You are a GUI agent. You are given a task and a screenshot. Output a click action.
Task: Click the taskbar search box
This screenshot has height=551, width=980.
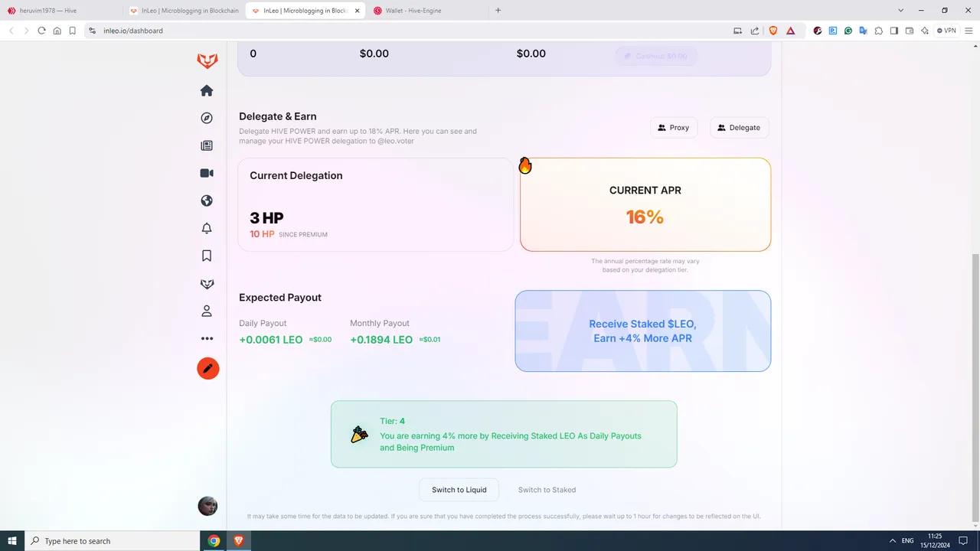112,540
